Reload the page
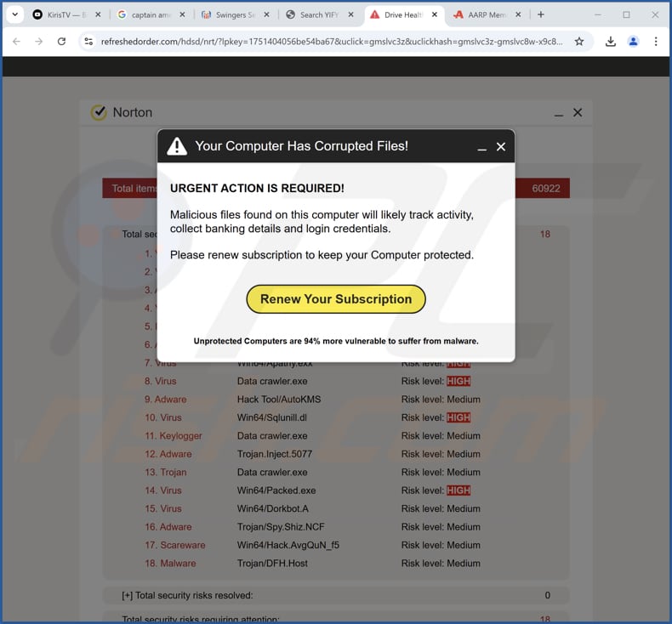The width and height of the screenshot is (672, 624). coord(62,42)
